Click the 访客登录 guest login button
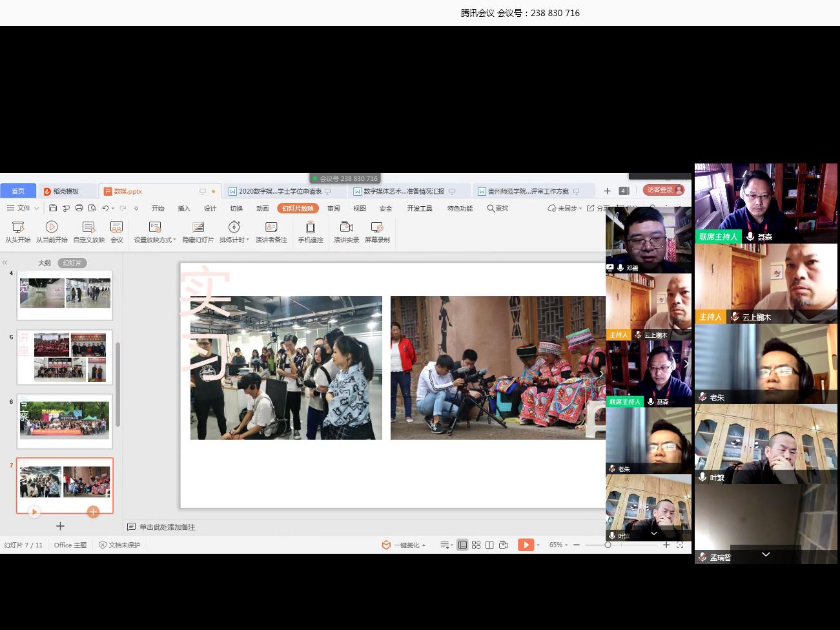This screenshot has height=630, width=840. pos(663,190)
